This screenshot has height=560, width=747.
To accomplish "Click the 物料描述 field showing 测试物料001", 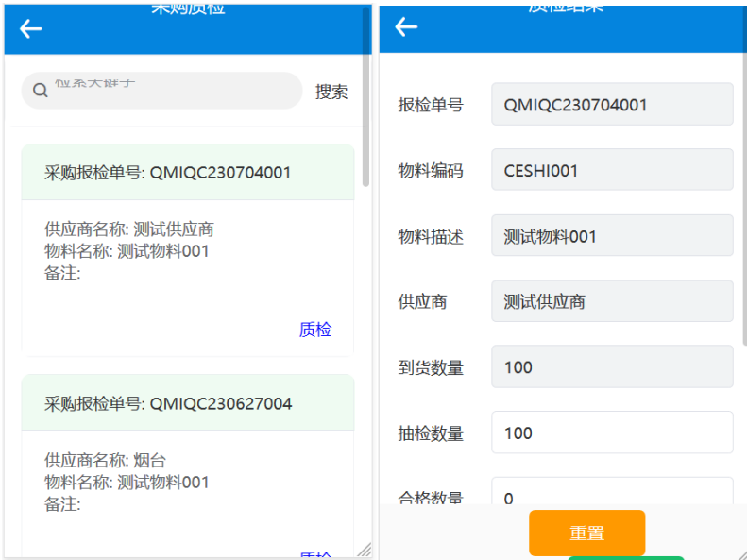I will (611, 236).
